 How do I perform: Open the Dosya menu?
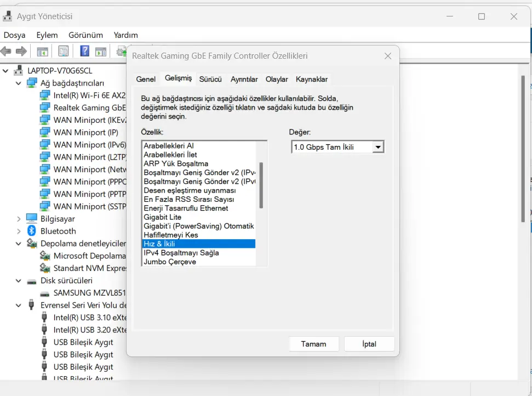14,35
